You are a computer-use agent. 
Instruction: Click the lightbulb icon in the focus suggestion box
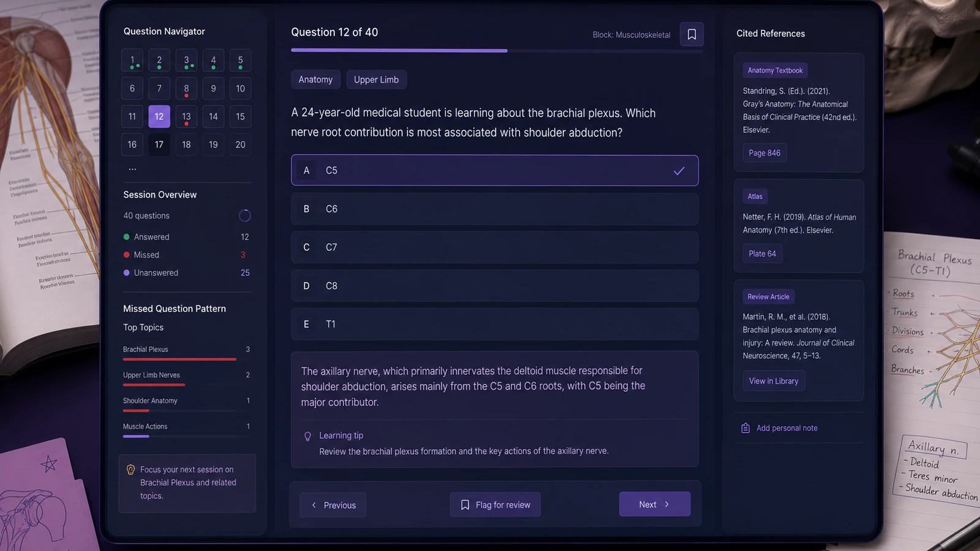130,470
